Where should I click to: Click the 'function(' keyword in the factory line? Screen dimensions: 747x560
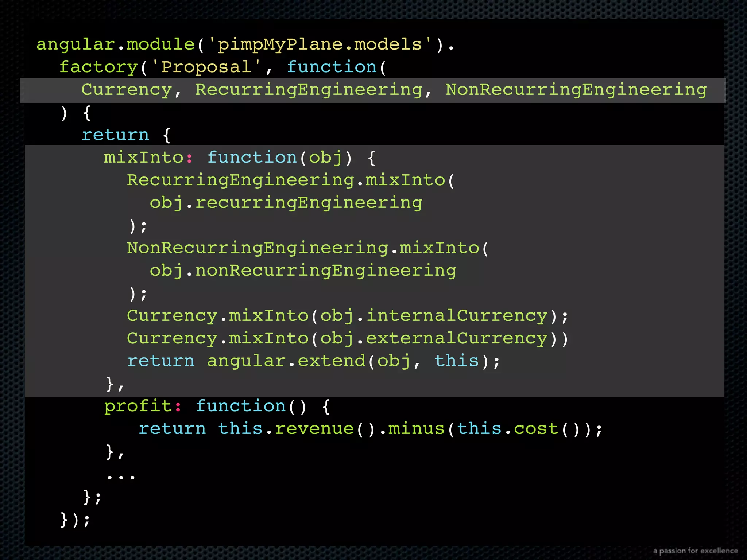(x=336, y=67)
